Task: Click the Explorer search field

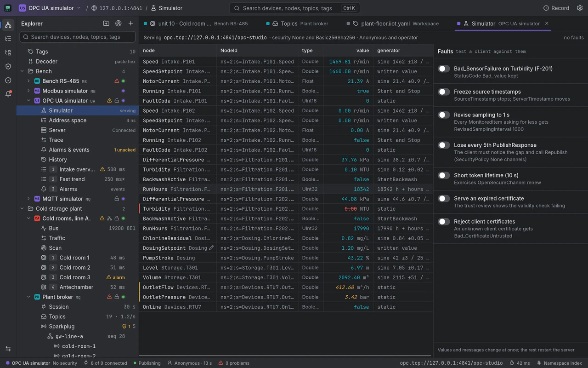Action: click(77, 37)
